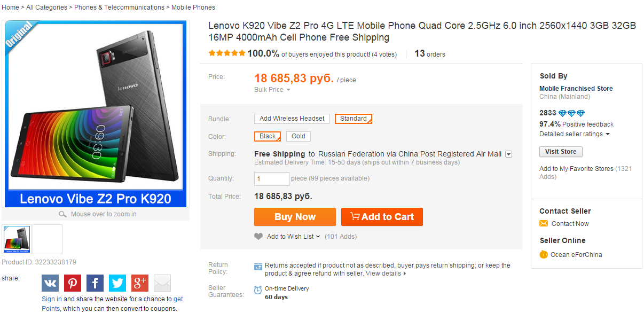Click the Add to Cart button
Viewport: 644px width, 313px height.
[x=382, y=217]
